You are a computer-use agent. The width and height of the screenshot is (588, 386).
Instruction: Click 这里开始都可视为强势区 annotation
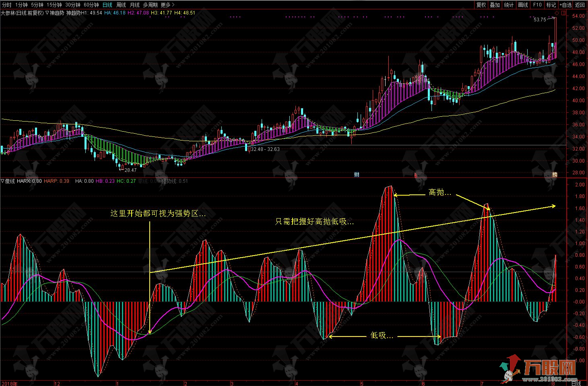(158, 213)
